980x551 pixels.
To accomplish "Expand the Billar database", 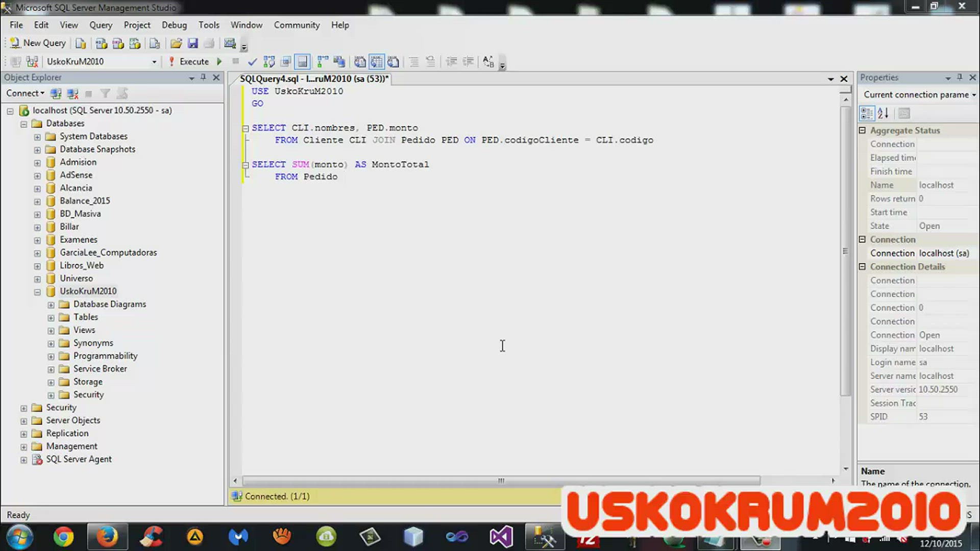I will click(37, 227).
